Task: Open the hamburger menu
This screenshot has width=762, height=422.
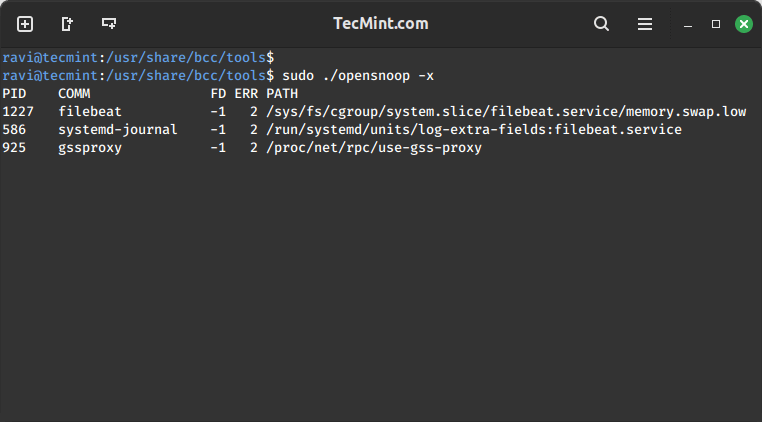Action: coord(645,24)
